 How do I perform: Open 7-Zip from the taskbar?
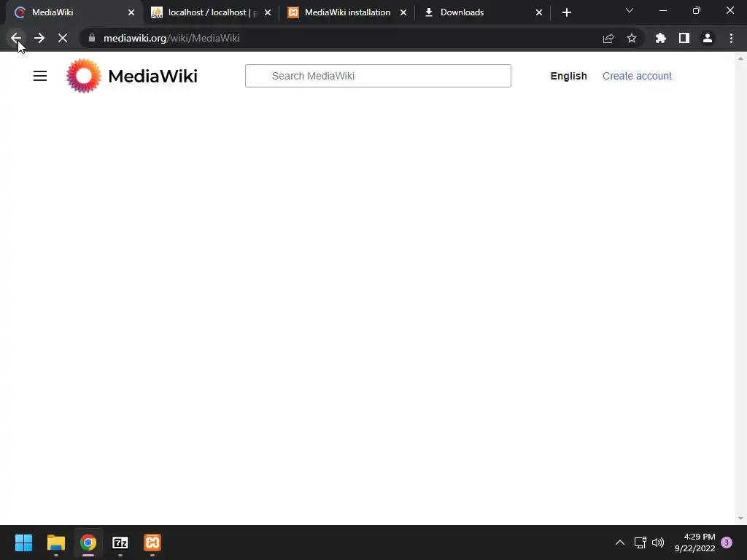pos(120,542)
